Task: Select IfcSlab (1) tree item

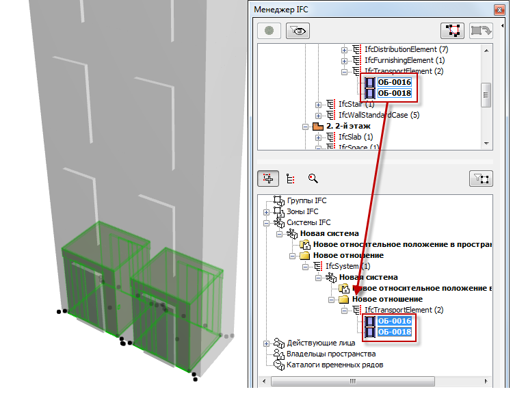Action: (x=356, y=137)
